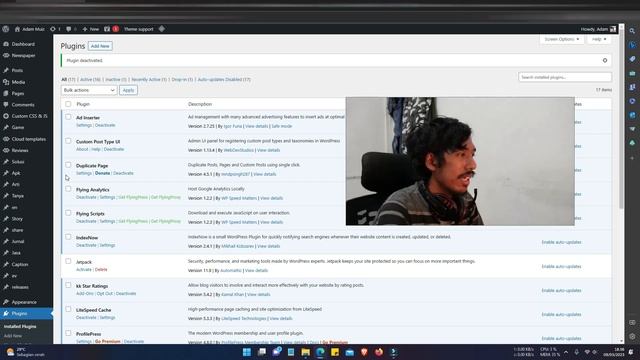Open the WordPress logo menu

(6, 29)
